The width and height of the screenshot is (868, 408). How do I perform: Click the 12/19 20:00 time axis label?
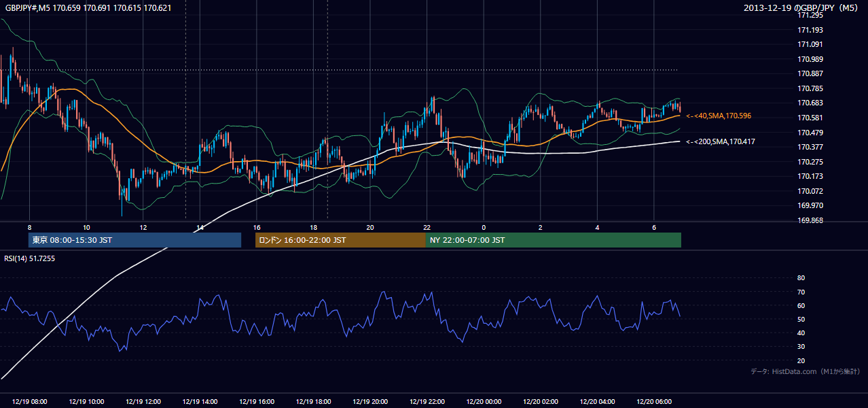[370, 402]
